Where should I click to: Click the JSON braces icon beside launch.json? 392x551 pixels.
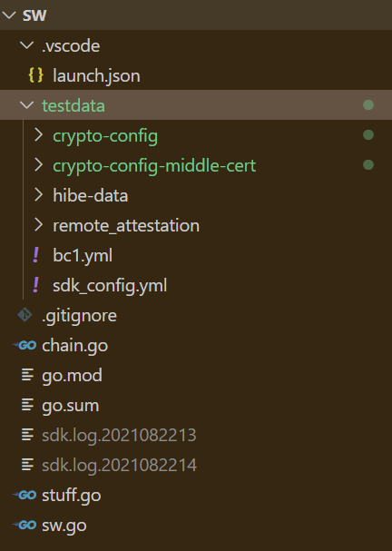[35, 75]
